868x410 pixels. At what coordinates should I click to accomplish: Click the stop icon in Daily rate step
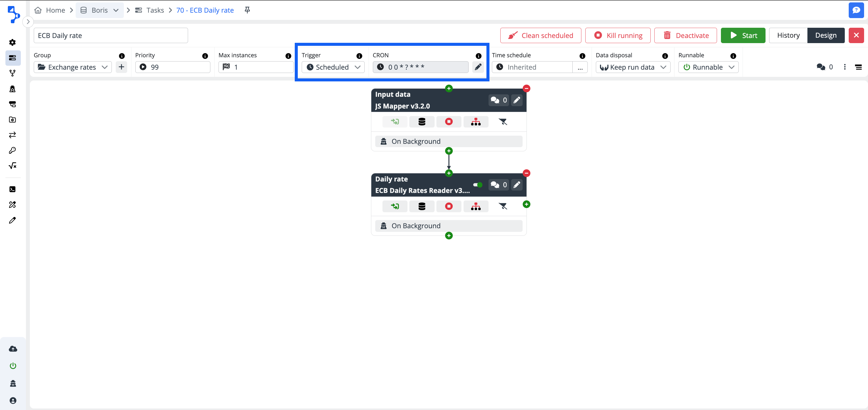tap(448, 206)
